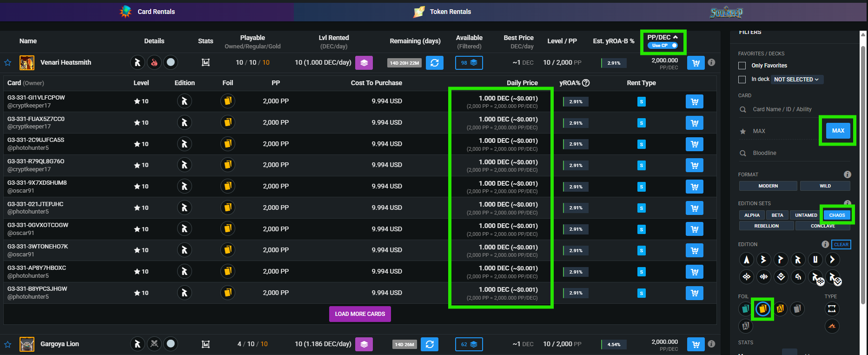The image size is (868, 355).
Task: Enable the In deck checkbox
Action: point(742,80)
